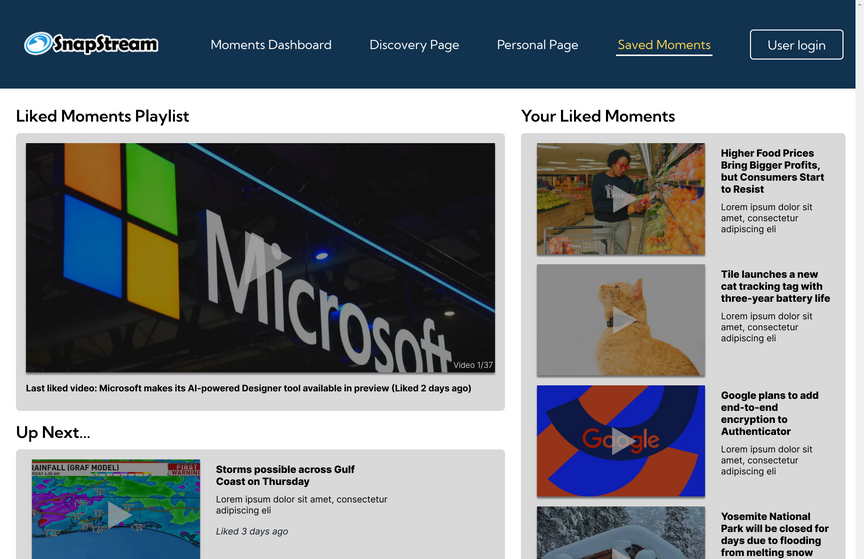Open Yosemite National Park closed headline
This screenshot has width=864, height=559.
click(x=775, y=534)
